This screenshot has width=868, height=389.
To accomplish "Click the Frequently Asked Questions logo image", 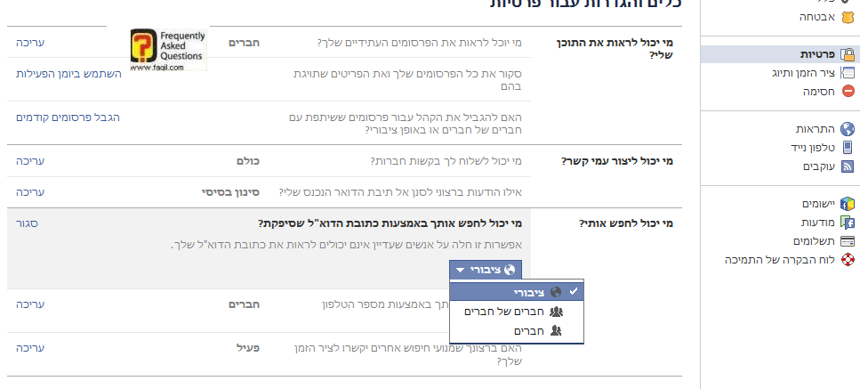I will tap(168, 49).
